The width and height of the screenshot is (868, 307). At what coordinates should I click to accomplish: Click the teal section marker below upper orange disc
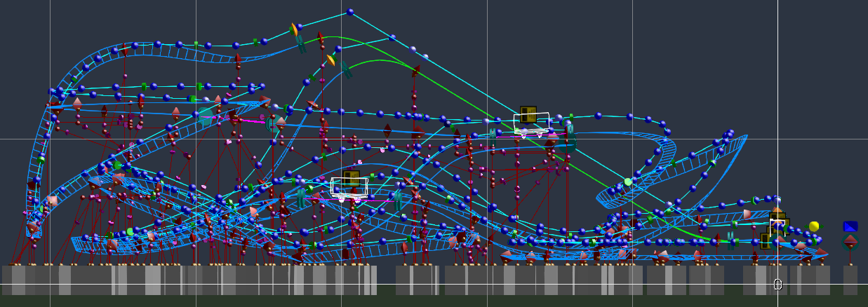pos(301,44)
